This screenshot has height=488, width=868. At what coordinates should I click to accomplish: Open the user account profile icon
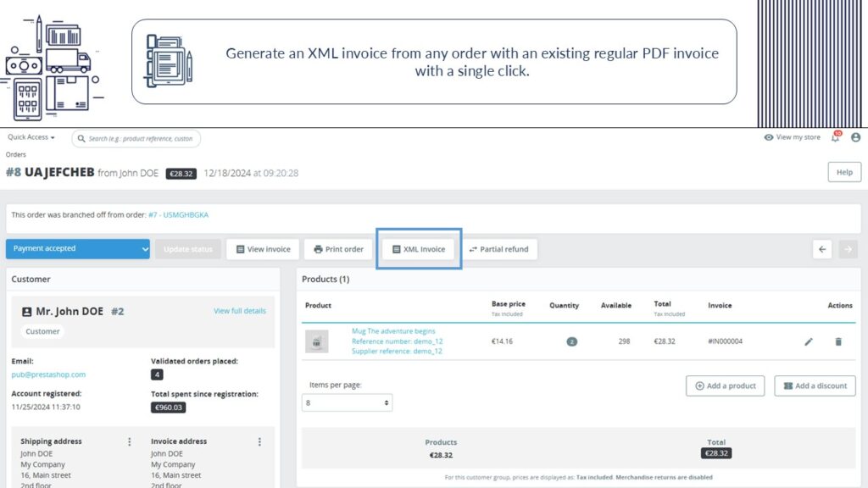(855, 137)
